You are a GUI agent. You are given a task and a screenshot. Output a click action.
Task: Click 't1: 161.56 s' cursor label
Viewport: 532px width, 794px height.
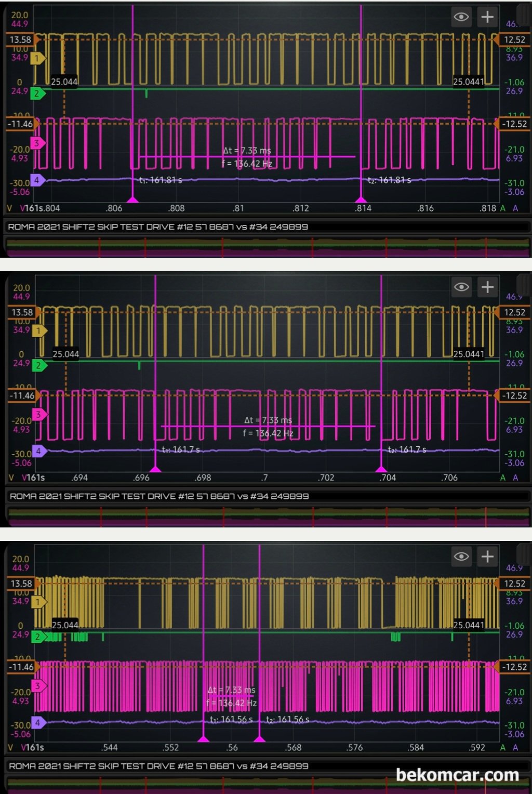pyautogui.click(x=231, y=720)
